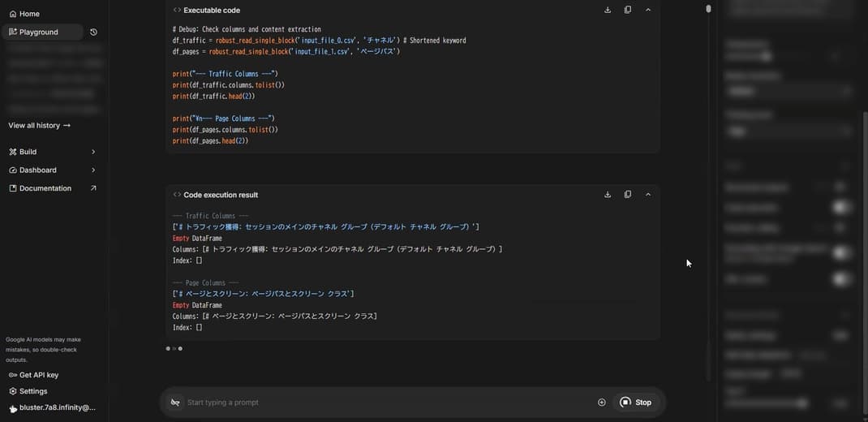Expand the Dashboard section chevron

(93, 170)
